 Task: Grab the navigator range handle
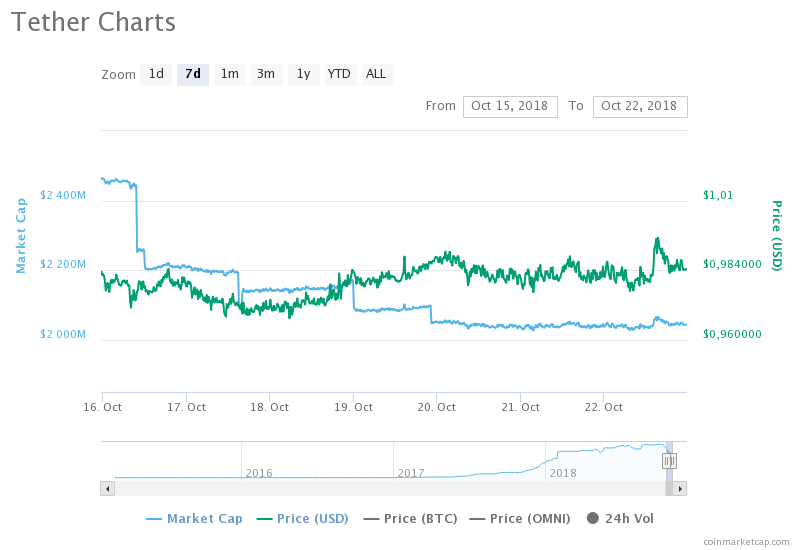coord(669,461)
